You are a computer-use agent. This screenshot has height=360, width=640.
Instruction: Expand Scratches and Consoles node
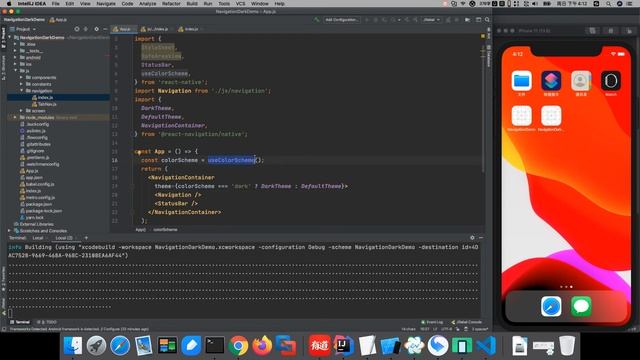[x=10, y=231]
